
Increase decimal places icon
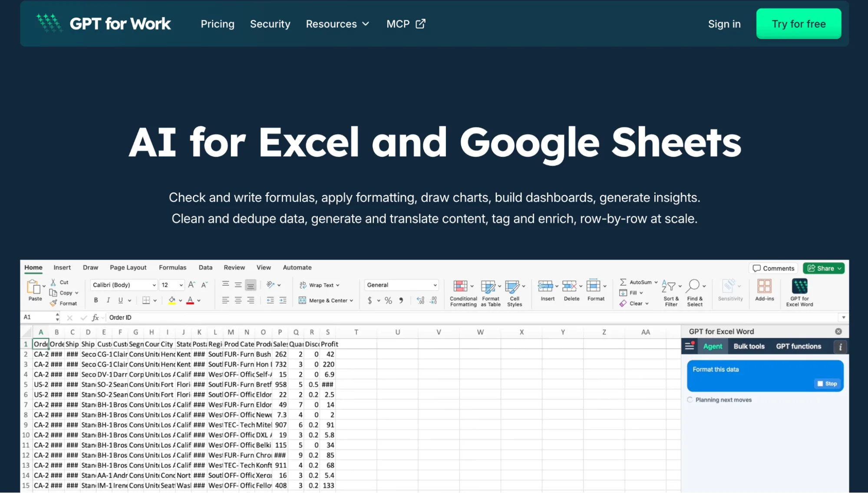click(420, 300)
